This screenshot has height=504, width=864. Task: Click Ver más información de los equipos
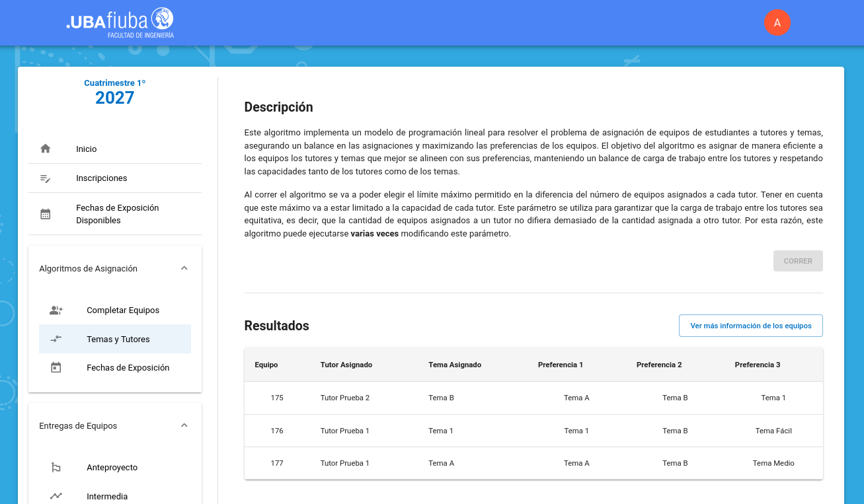point(750,326)
